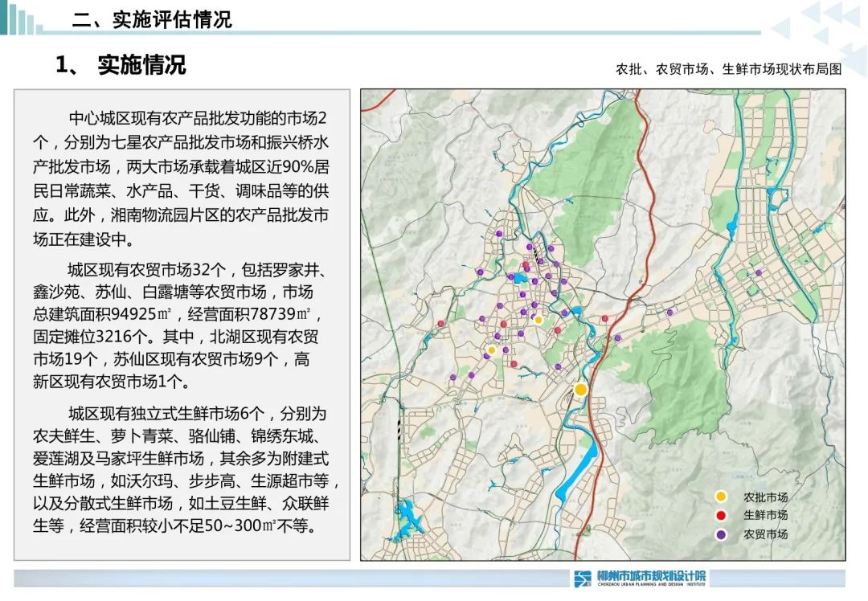
Task: Click the CHENZHOU URBAN PLANNING footer link text
Action: click(x=651, y=583)
